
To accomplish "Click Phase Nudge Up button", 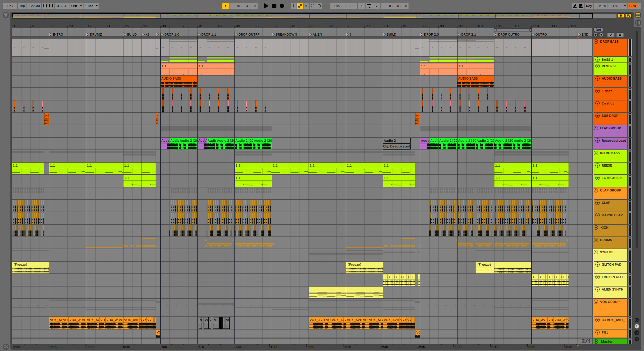I will [x=51, y=6].
